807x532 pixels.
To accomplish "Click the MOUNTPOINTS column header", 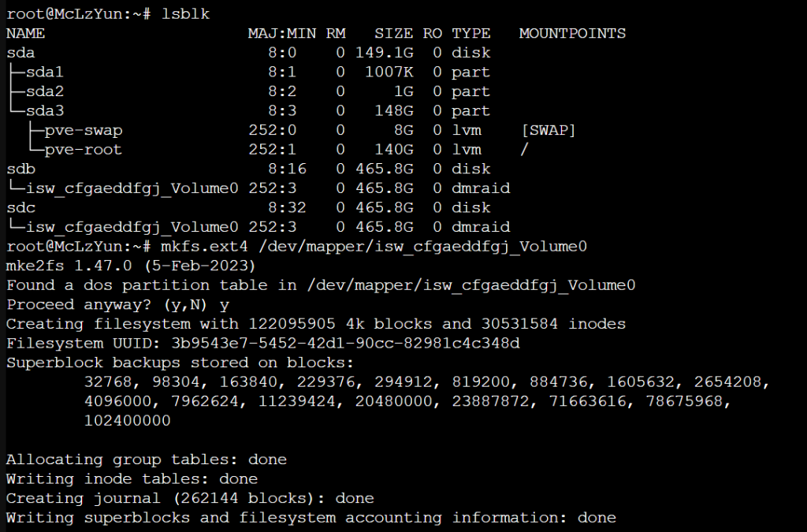I will (x=572, y=33).
